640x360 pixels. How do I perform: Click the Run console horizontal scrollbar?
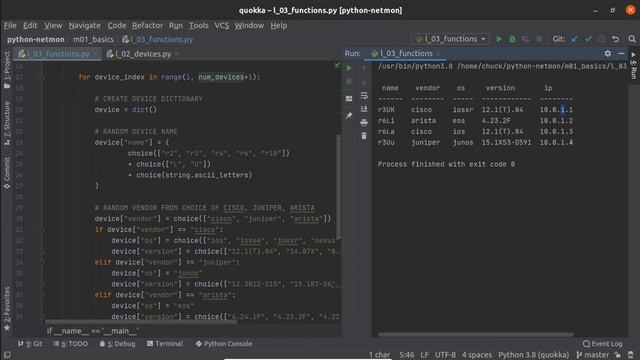tap(476, 335)
